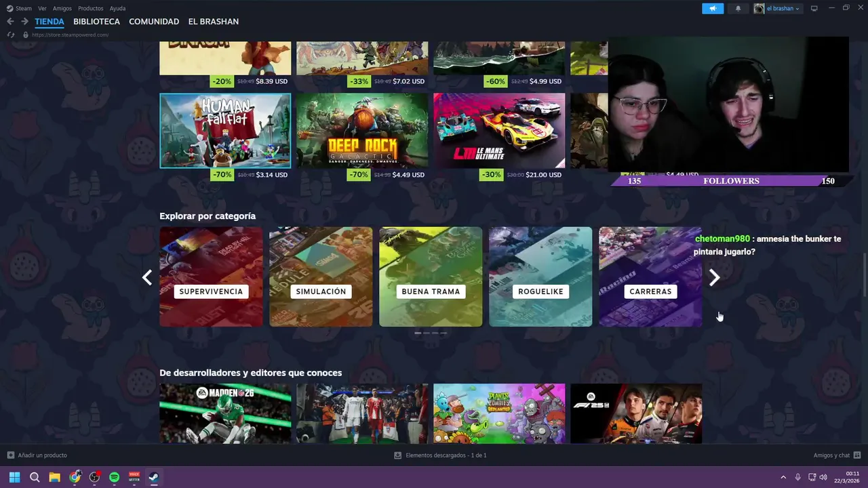Open the volume tray icon

coord(823,477)
